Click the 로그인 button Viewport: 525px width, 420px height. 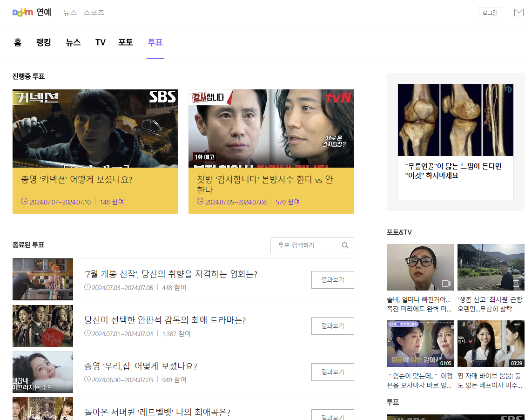coord(490,13)
